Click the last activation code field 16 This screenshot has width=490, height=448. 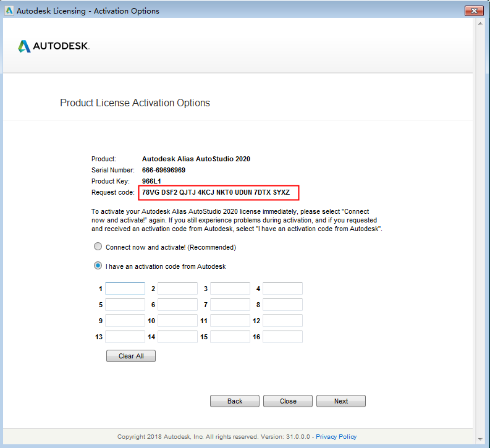pos(282,337)
